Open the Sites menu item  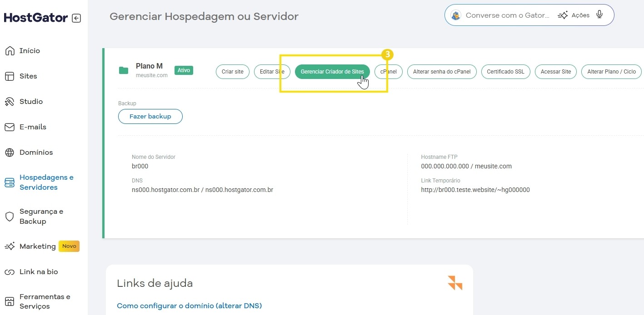pyautogui.click(x=28, y=76)
